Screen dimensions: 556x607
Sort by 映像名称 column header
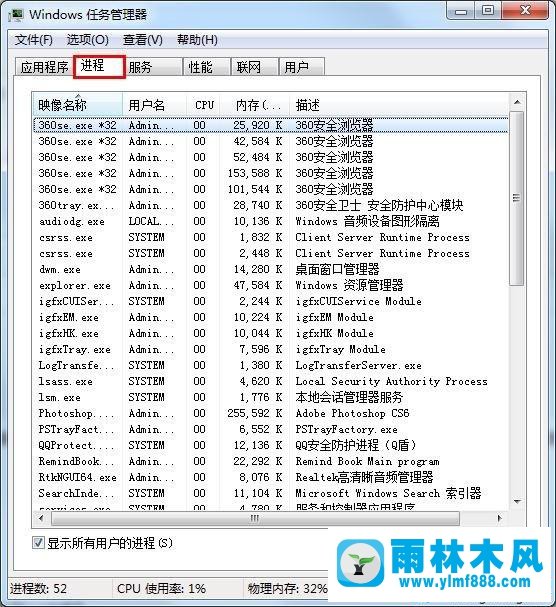77,105
